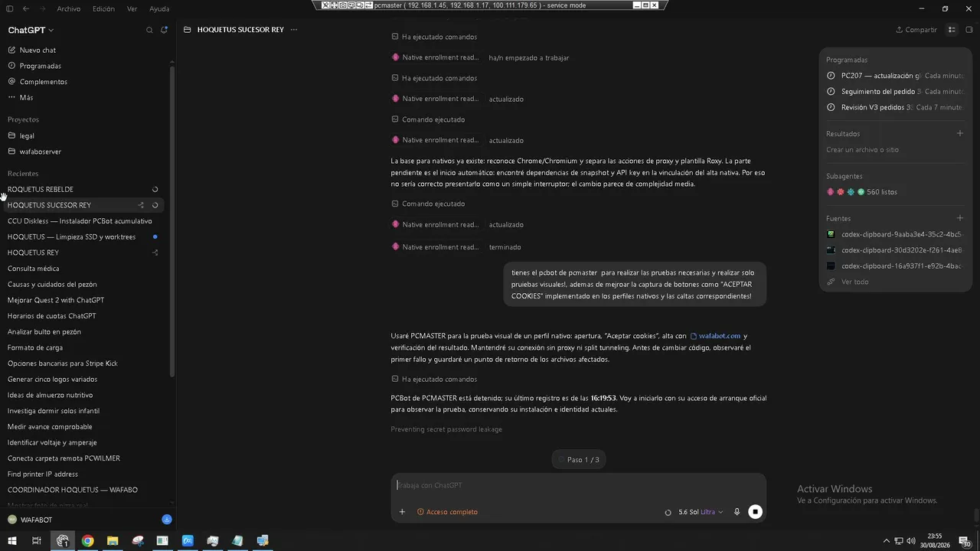Open Mejorar Quest 2 with ChatGPT chat

[x=56, y=300]
